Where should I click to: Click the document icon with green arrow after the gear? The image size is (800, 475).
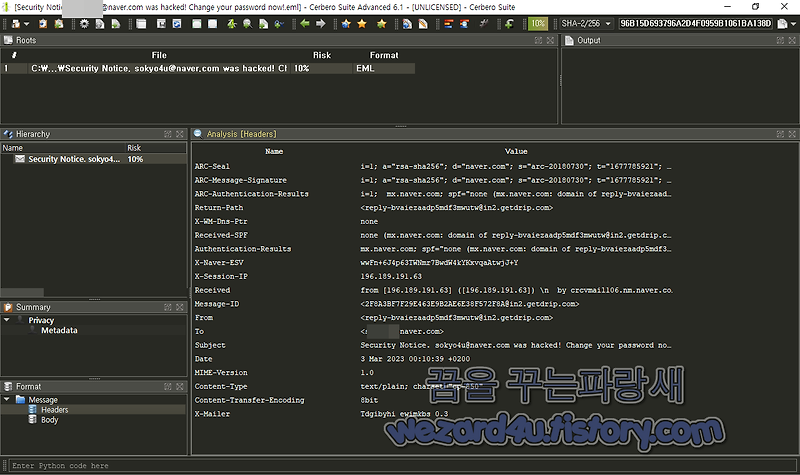(116, 23)
